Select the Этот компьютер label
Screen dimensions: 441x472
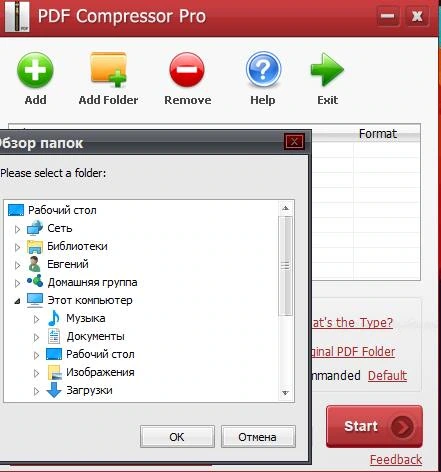click(90, 300)
